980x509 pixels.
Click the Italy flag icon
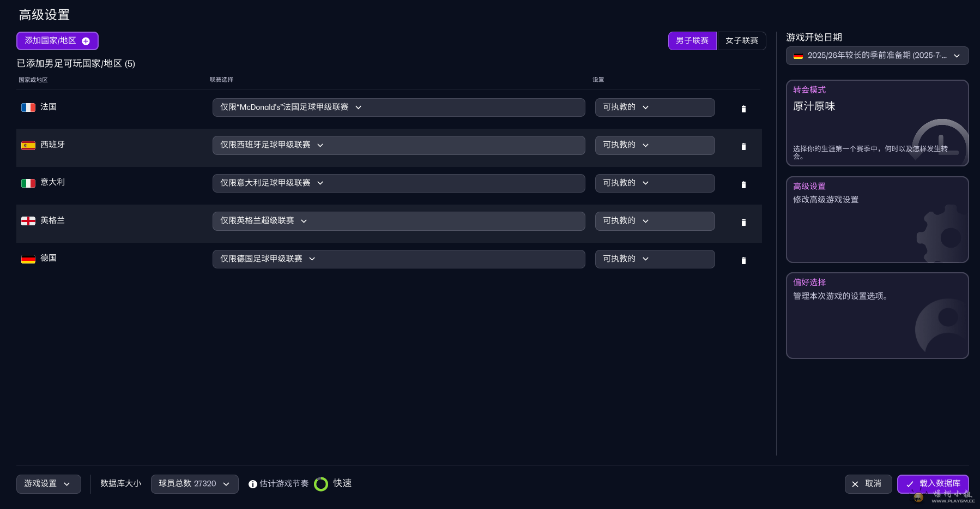(x=28, y=183)
